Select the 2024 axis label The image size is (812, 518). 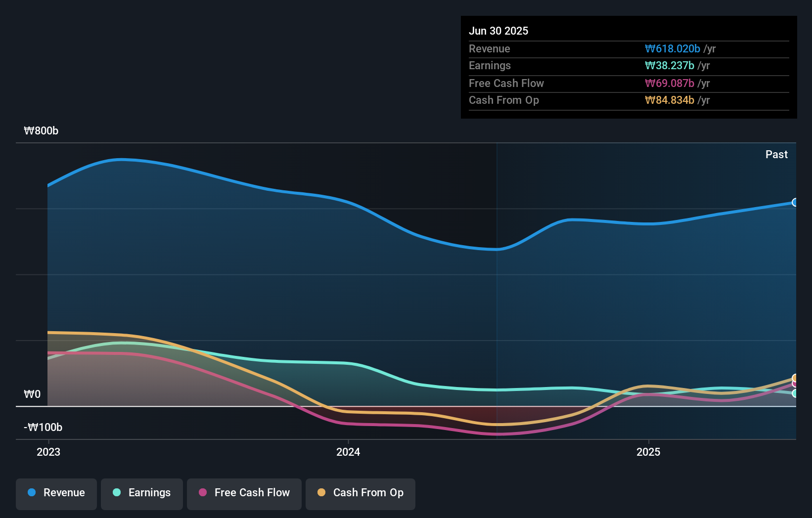349,452
